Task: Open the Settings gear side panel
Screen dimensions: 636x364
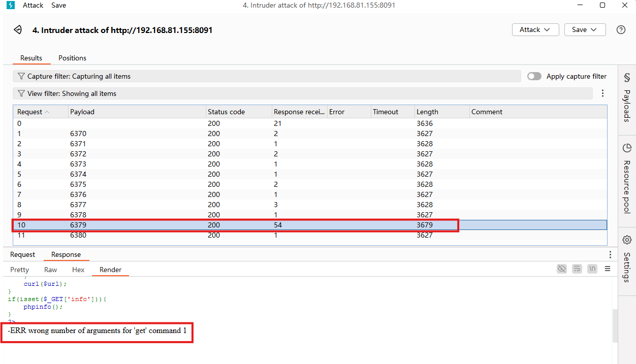Action: click(627, 240)
